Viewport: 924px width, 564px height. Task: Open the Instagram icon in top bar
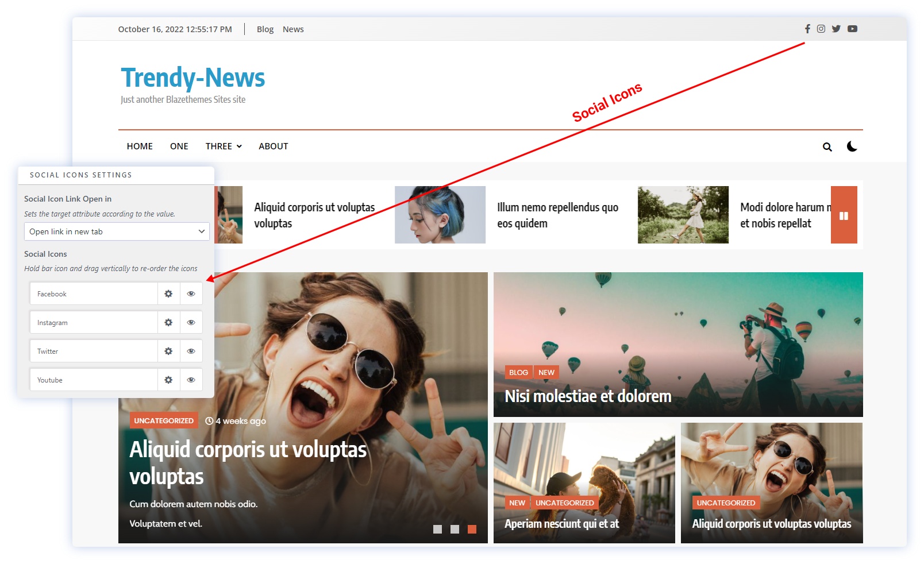tap(821, 29)
